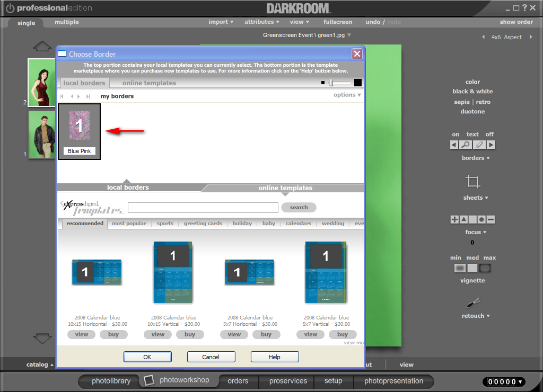Click the up arrow above the photo thumbnails
The width and height of the screenshot is (543, 392).
click(42, 46)
